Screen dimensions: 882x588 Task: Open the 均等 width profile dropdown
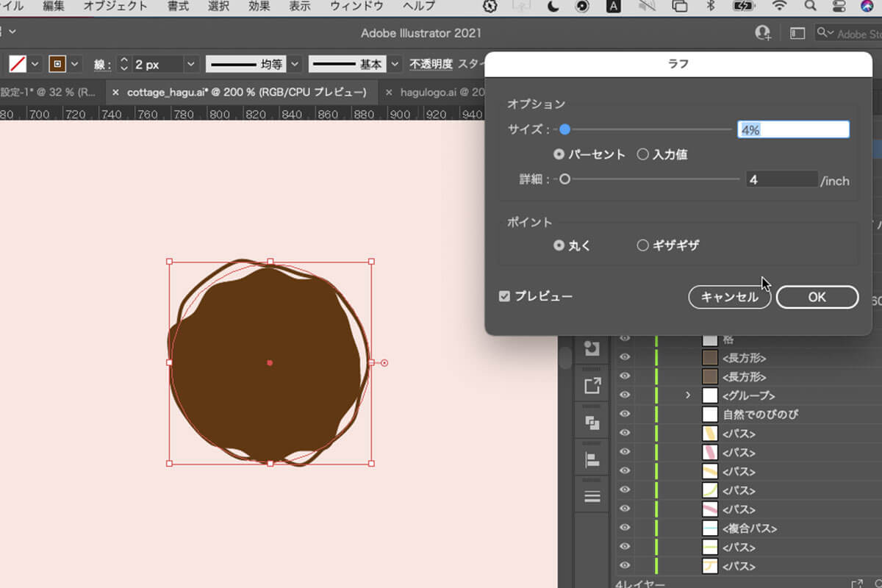[295, 64]
